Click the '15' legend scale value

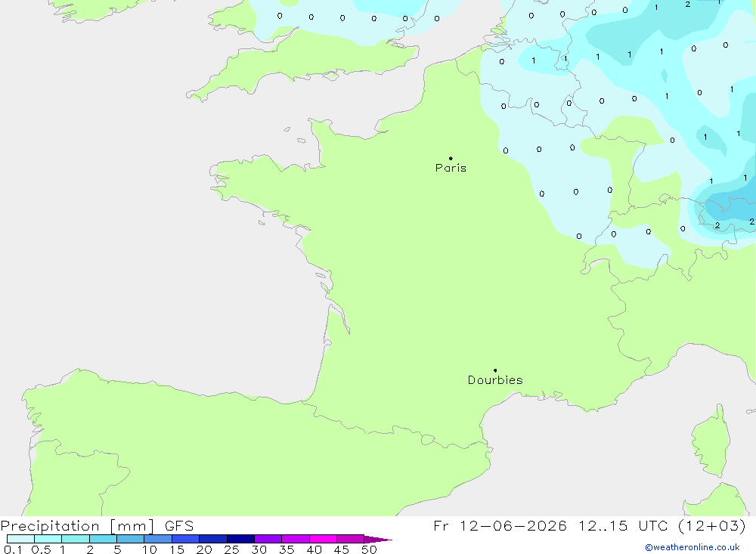[177, 549]
